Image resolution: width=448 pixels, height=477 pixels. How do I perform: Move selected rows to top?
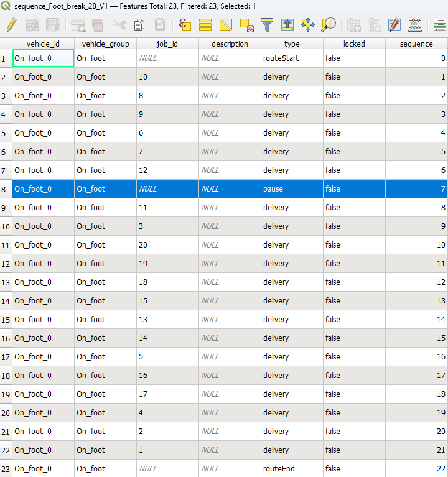(x=287, y=25)
